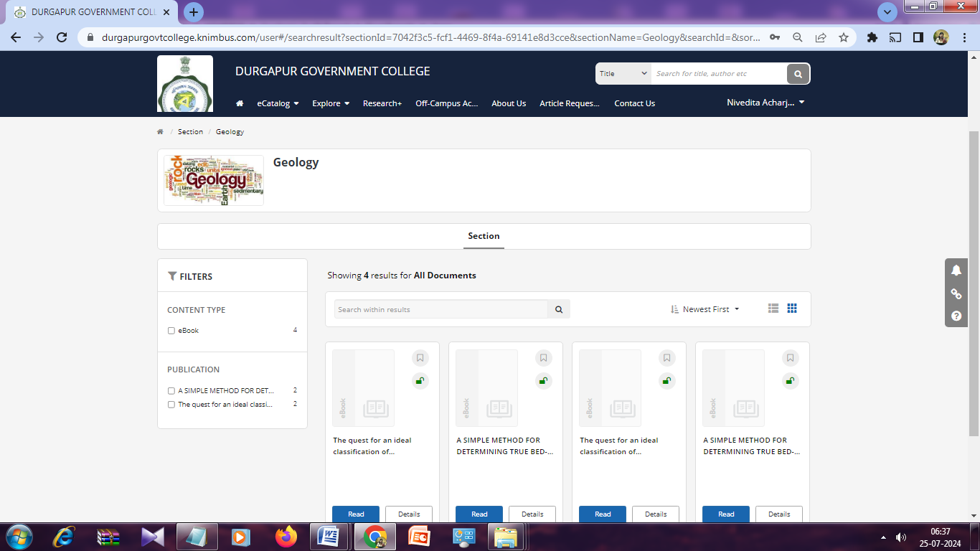Check 'A SIMPLE METHOD FOR DET...' publication filter
This screenshot has width=980, height=551.
171,391
